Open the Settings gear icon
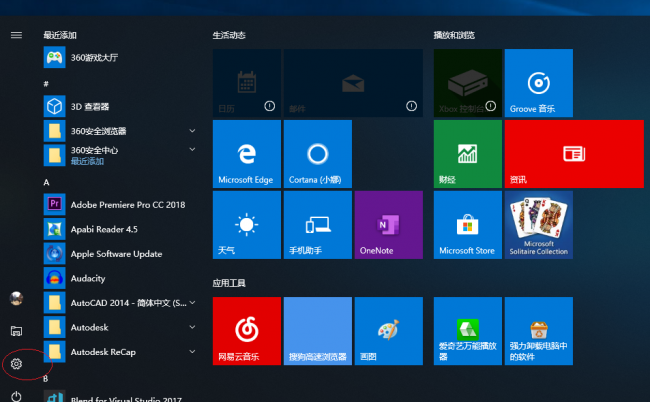The width and height of the screenshot is (650, 402). pos(16,364)
